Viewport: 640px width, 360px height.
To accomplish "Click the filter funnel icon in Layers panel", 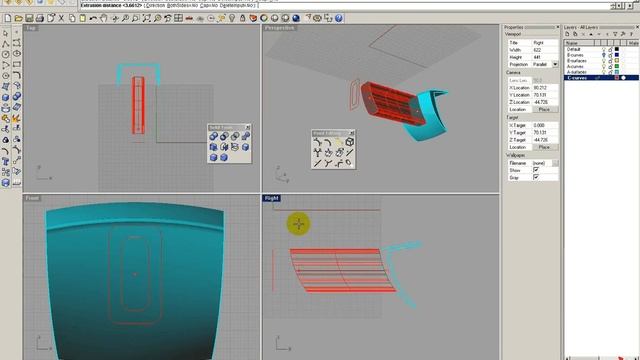I will 615,35.
